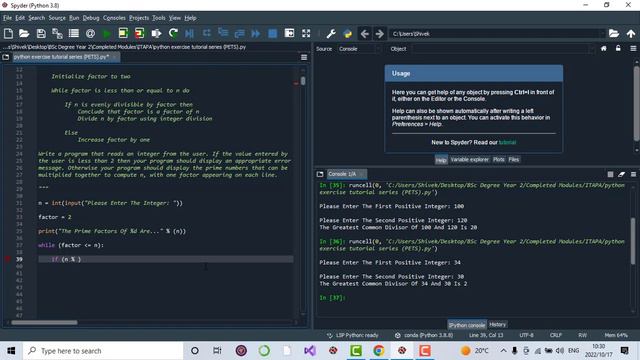Change to parent directory up arrow
The image size is (640, 360).
coord(631,33)
